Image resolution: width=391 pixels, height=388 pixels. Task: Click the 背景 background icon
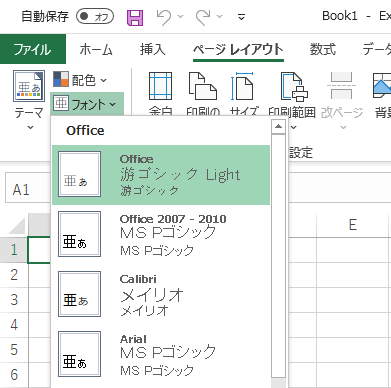(x=382, y=86)
